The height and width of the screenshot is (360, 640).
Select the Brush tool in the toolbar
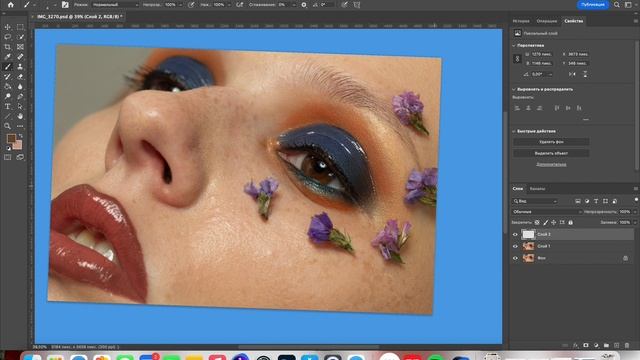[7, 67]
